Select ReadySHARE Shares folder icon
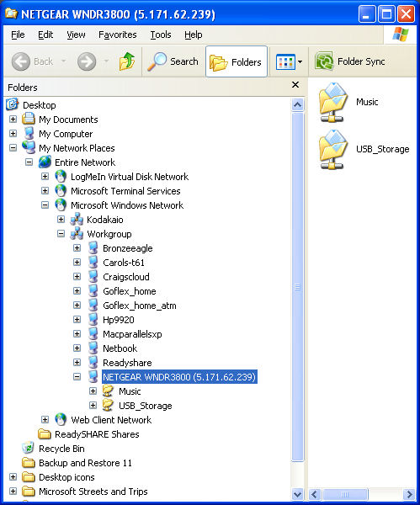 click(45, 433)
